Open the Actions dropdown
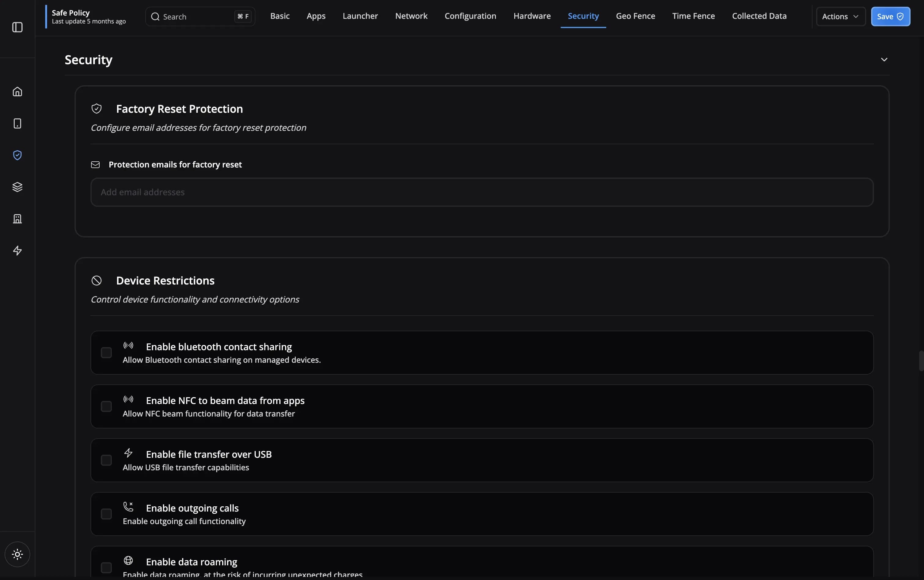The image size is (924, 580). [x=840, y=17]
